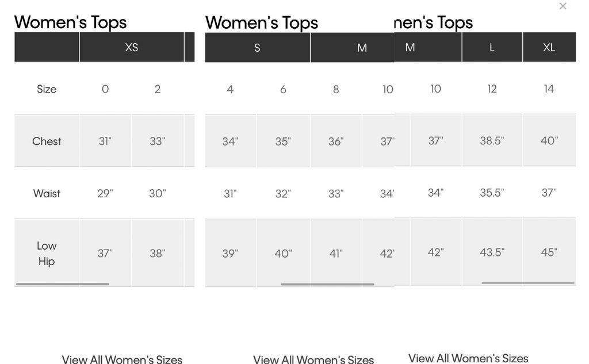Select the 45" low hip cell
Screen dimensions: 589x364
click(x=549, y=252)
